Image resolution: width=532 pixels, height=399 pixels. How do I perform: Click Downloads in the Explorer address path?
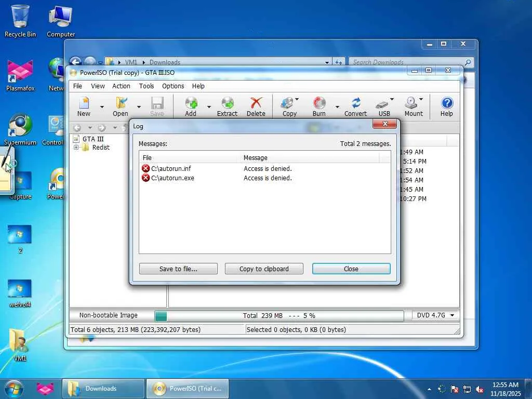coord(165,62)
